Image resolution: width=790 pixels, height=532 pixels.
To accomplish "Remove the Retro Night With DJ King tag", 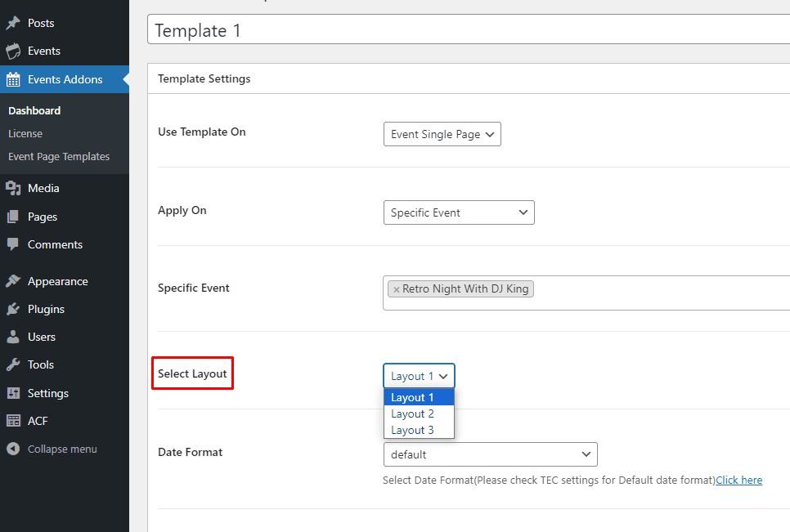I will pos(397,289).
